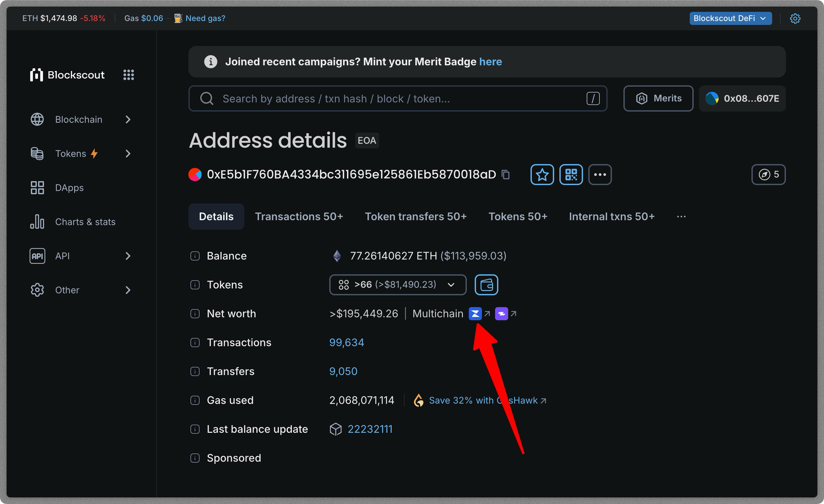Click the full address hash text

(351, 175)
